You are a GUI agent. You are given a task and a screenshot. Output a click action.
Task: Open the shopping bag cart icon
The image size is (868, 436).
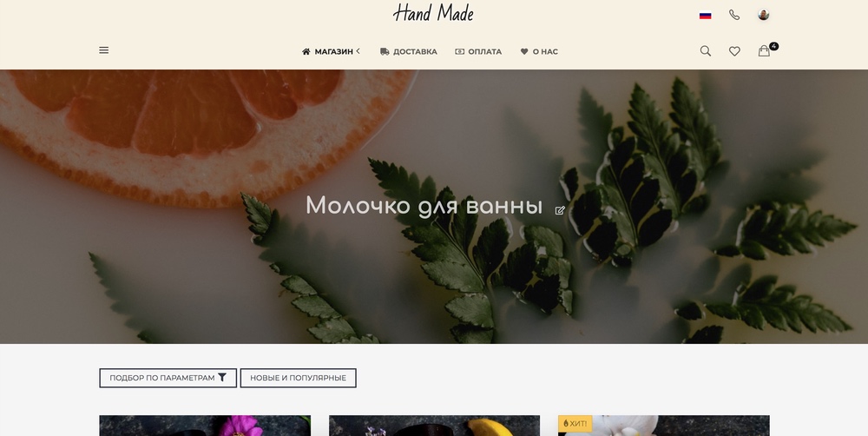pos(764,51)
